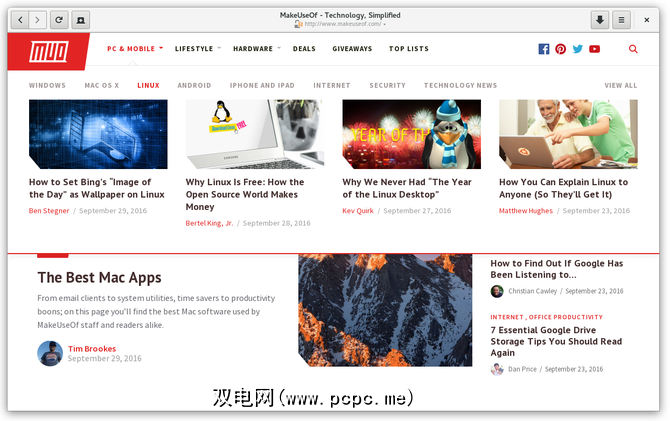Viewport: 670px width, 421px height.
Task: Open the mountain Sierra wallpaper image
Action: pos(385,310)
